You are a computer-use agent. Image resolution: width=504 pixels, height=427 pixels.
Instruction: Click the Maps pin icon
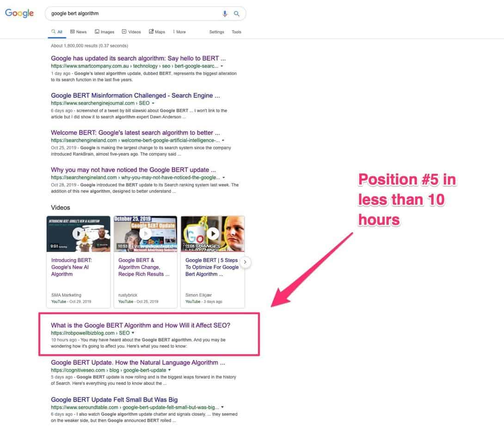[150, 31]
